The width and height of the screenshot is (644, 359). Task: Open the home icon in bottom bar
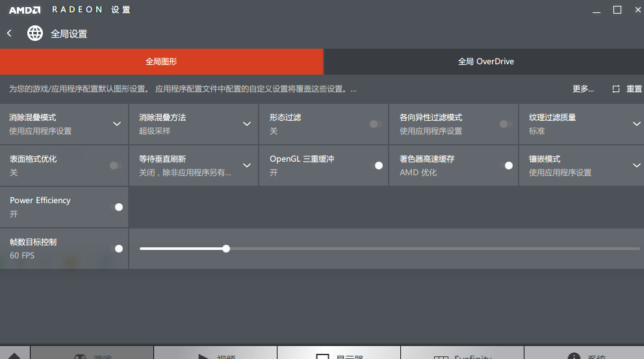[x=14, y=355]
